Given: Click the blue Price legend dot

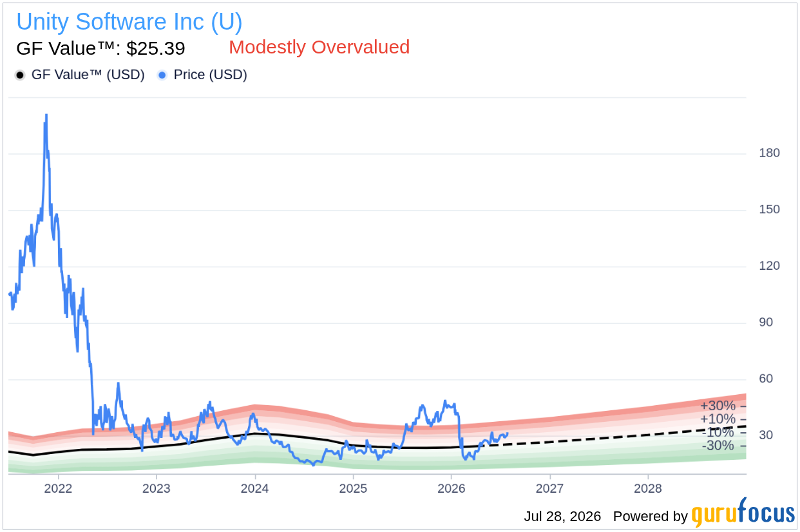Looking at the screenshot, I should coord(162,75).
